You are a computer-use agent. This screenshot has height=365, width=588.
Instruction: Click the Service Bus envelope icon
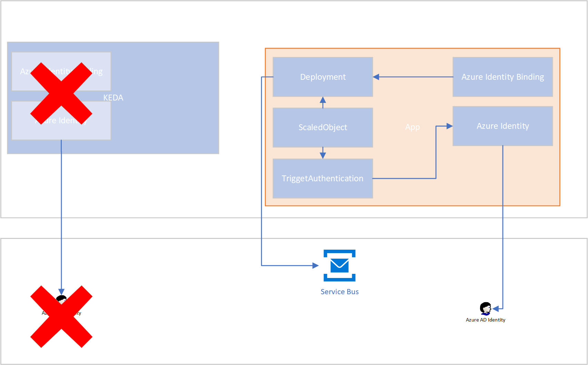coord(339,265)
